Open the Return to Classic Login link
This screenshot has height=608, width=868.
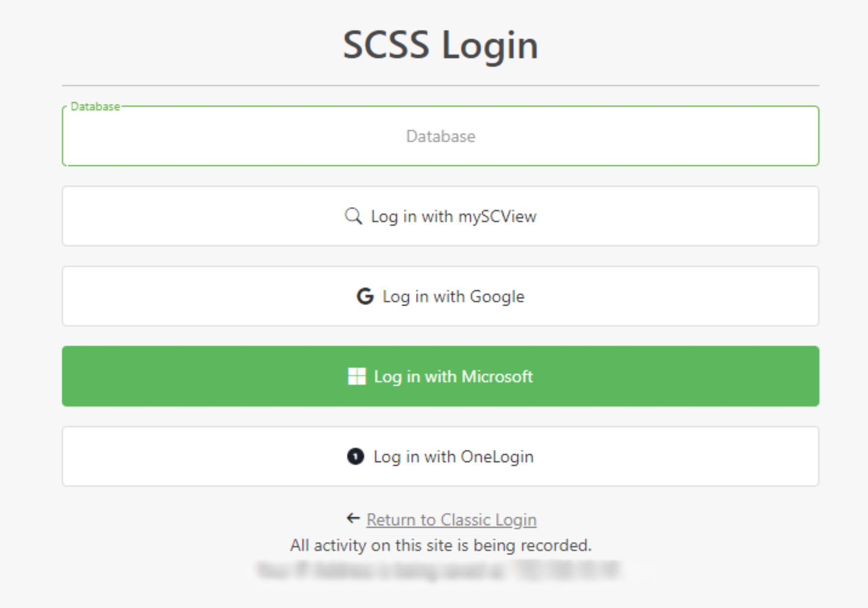[x=451, y=520]
